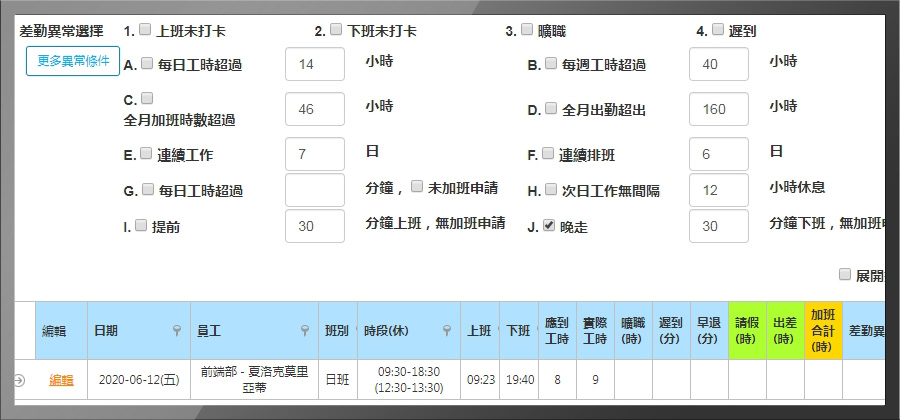Toggle the 曠職 checkbox
900x420 pixels.
[x=526, y=30]
